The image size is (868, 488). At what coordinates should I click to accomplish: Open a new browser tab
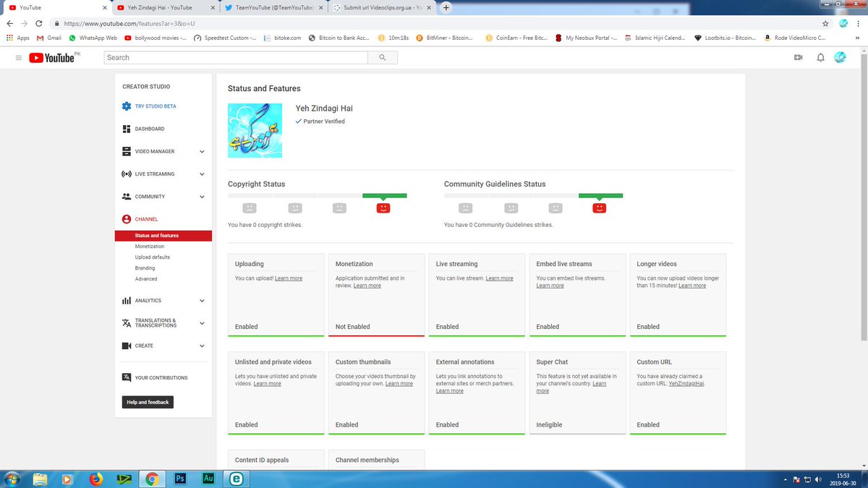click(x=446, y=8)
